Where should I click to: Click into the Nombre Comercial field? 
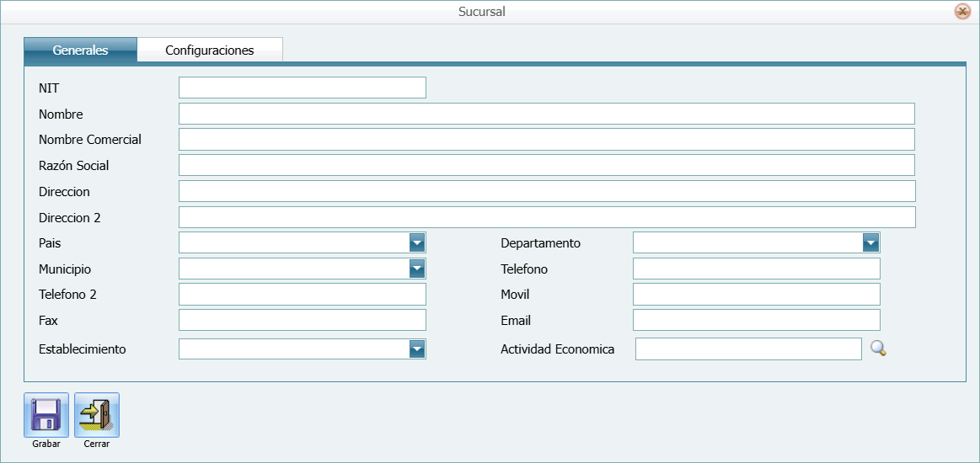point(546,140)
